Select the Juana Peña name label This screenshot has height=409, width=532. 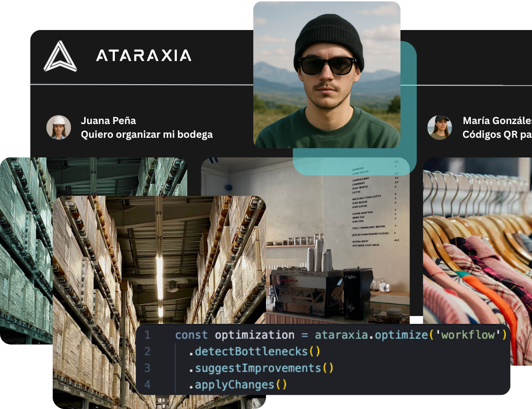[x=108, y=121]
